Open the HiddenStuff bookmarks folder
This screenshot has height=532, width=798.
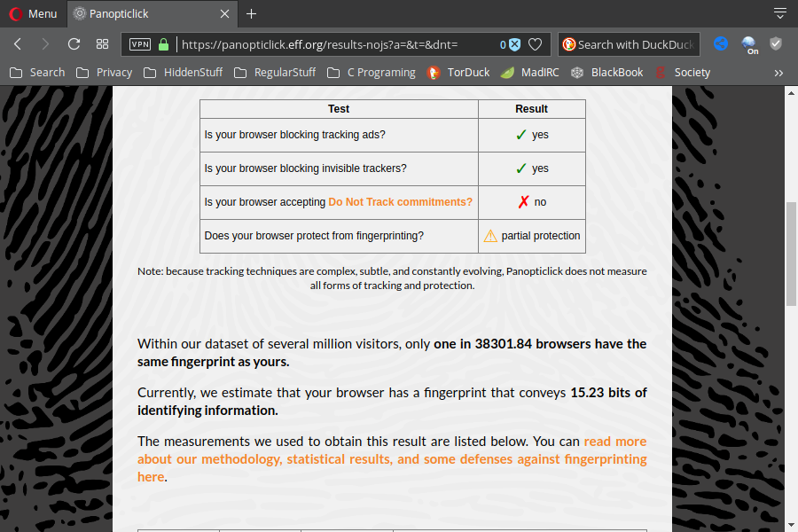point(184,73)
